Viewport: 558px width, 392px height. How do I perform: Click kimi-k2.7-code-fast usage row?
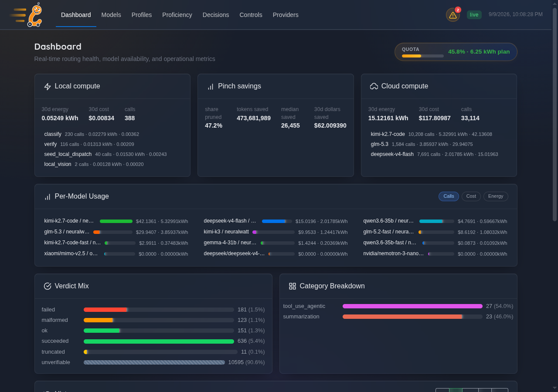coord(116,243)
